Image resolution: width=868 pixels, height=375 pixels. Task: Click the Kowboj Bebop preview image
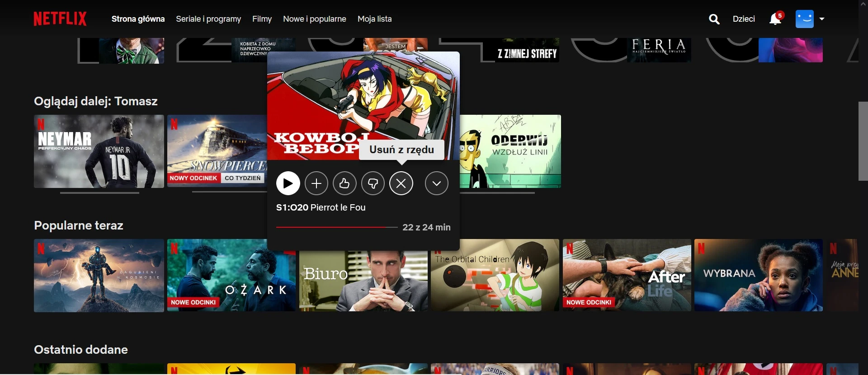[363, 106]
